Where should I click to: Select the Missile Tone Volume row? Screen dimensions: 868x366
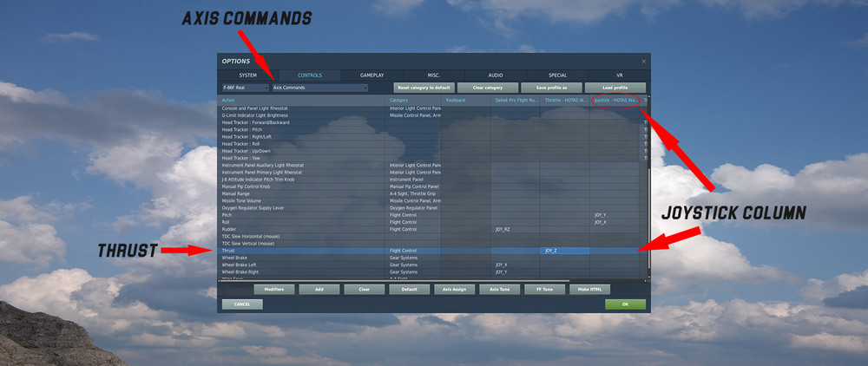click(x=431, y=201)
